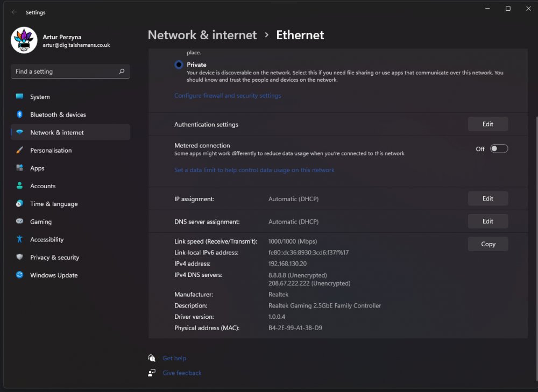Open Bluetooth & devices settings
538x392 pixels.
pyautogui.click(x=70, y=115)
